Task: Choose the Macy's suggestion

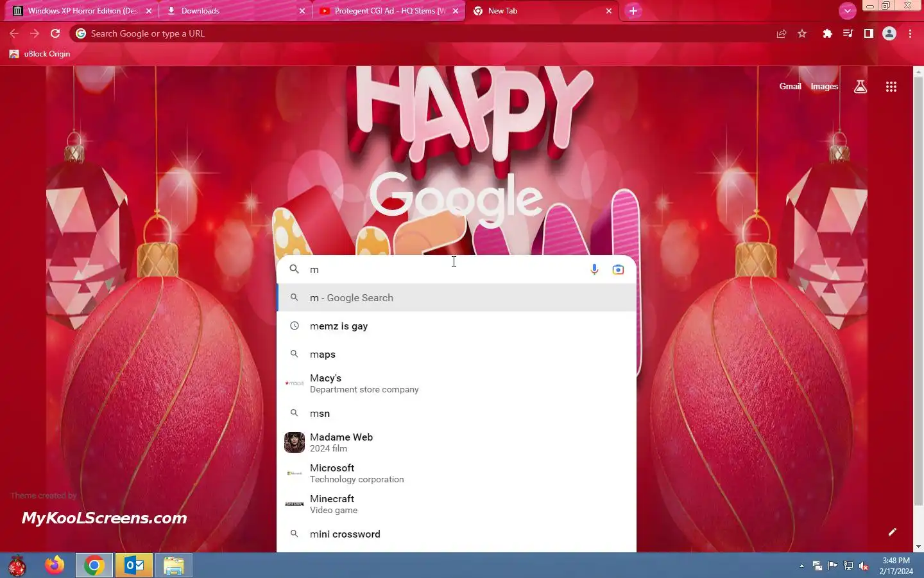Action: [456, 383]
